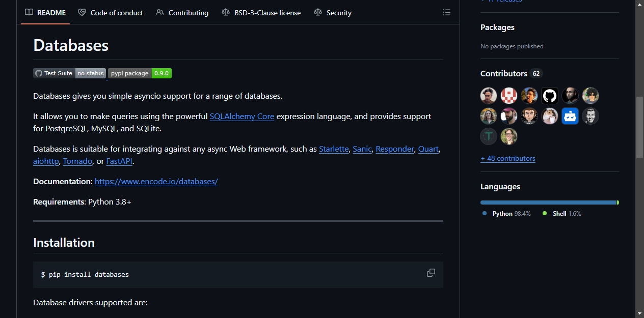Image resolution: width=644 pixels, height=318 pixels.
Task: Visit the Sanic framework link
Action: [362, 149]
